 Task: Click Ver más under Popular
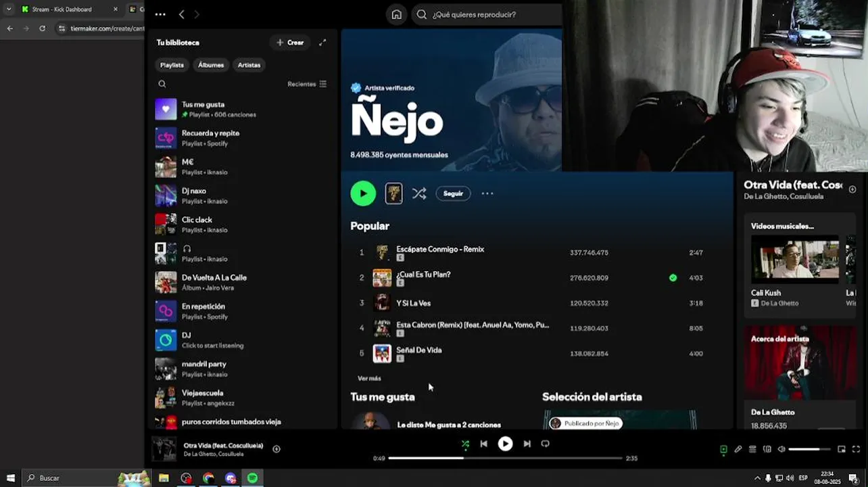(369, 378)
